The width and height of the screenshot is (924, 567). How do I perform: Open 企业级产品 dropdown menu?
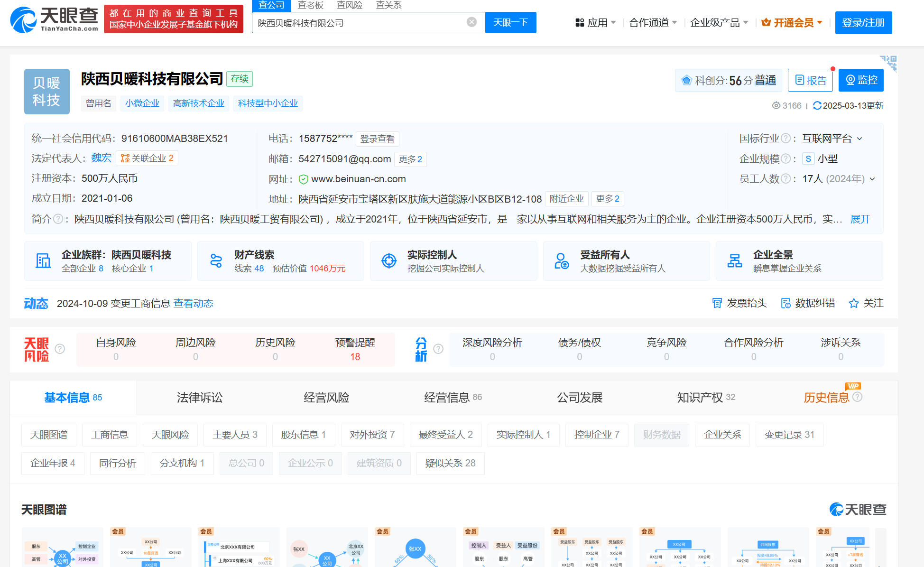(x=719, y=22)
